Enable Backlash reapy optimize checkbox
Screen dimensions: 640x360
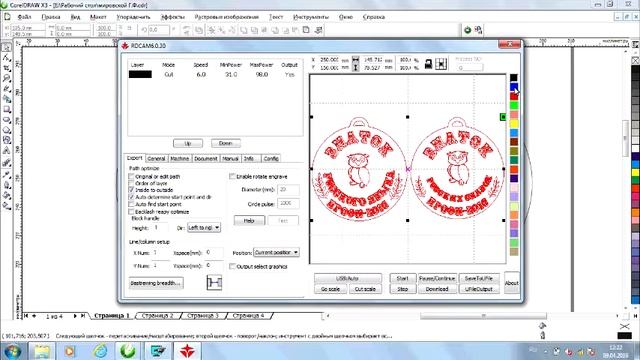point(131,211)
